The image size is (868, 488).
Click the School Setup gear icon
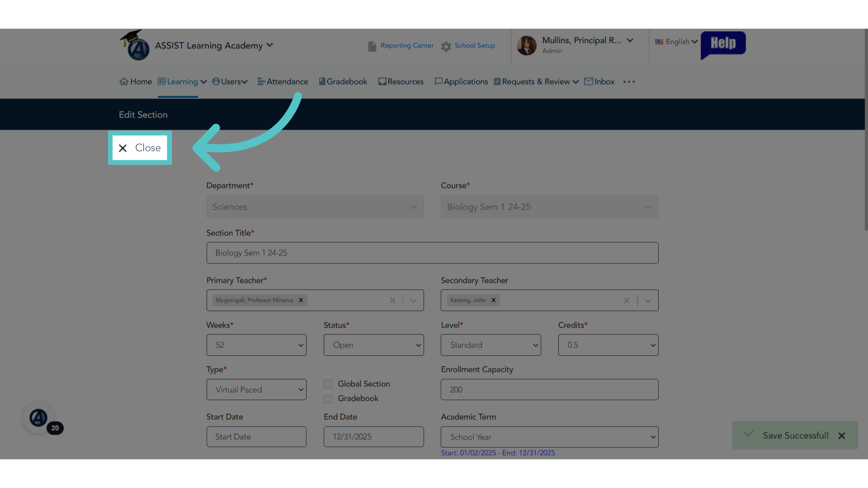click(x=446, y=47)
